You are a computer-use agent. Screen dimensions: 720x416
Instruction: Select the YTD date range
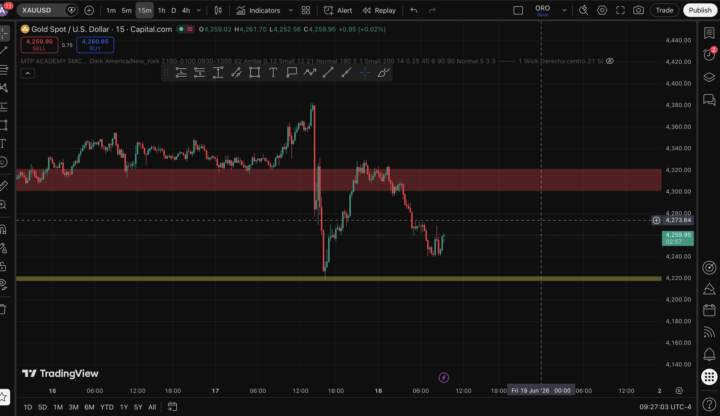point(107,407)
